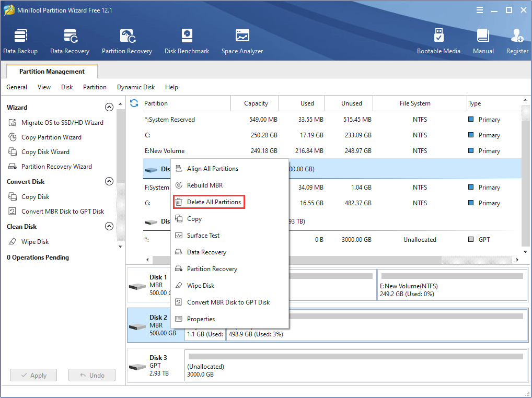532x398 pixels.
Task: Collapse the Clean Disk section
Action: point(109,226)
